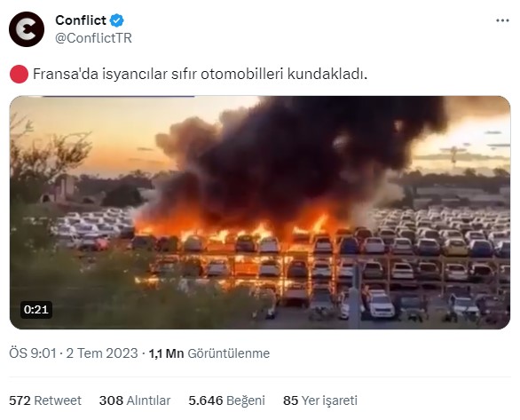Click the flames in the video frame

click(232, 229)
